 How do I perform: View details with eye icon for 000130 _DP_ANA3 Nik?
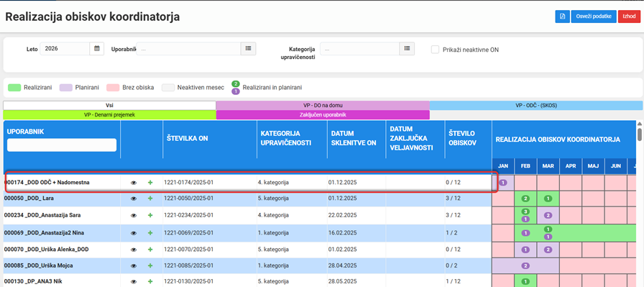[134, 282]
